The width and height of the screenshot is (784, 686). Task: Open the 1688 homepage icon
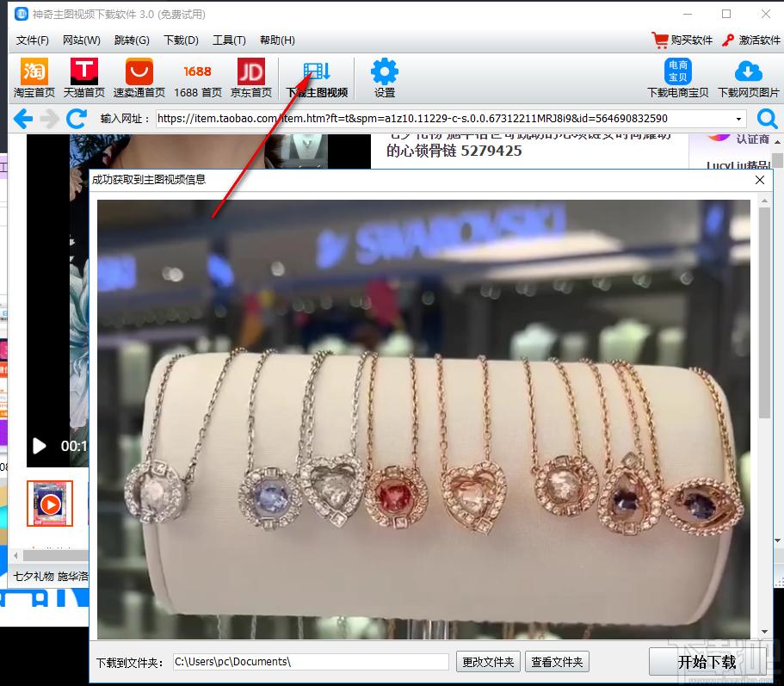click(x=197, y=71)
